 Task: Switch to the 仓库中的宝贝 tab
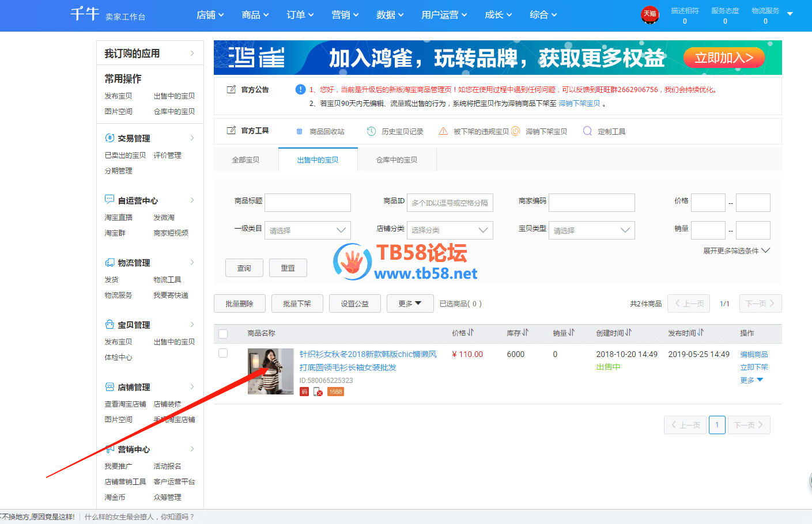click(x=396, y=160)
